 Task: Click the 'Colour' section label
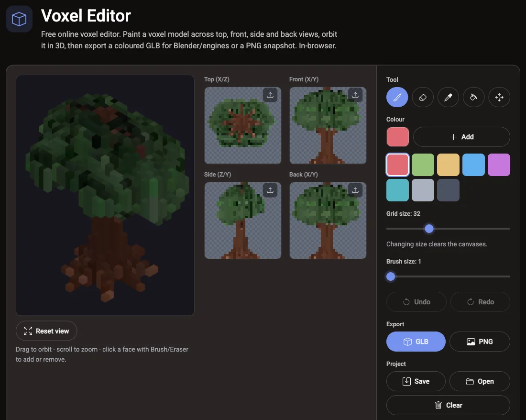[395, 120]
